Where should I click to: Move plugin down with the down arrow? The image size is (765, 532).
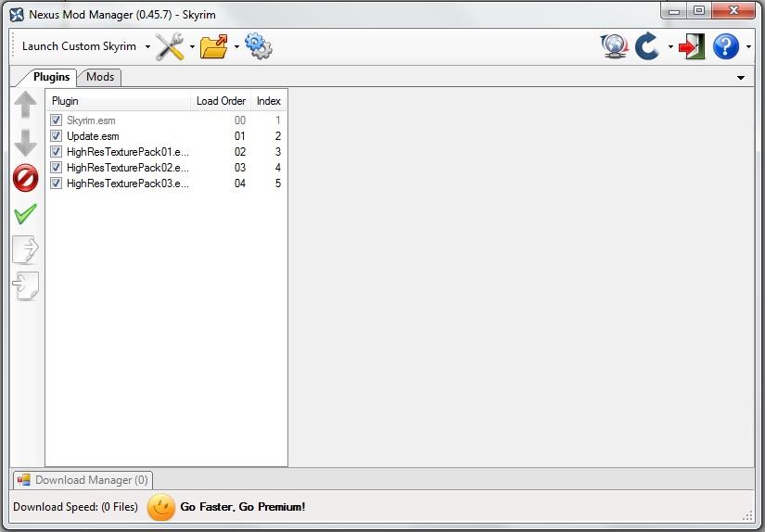pyautogui.click(x=25, y=143)
